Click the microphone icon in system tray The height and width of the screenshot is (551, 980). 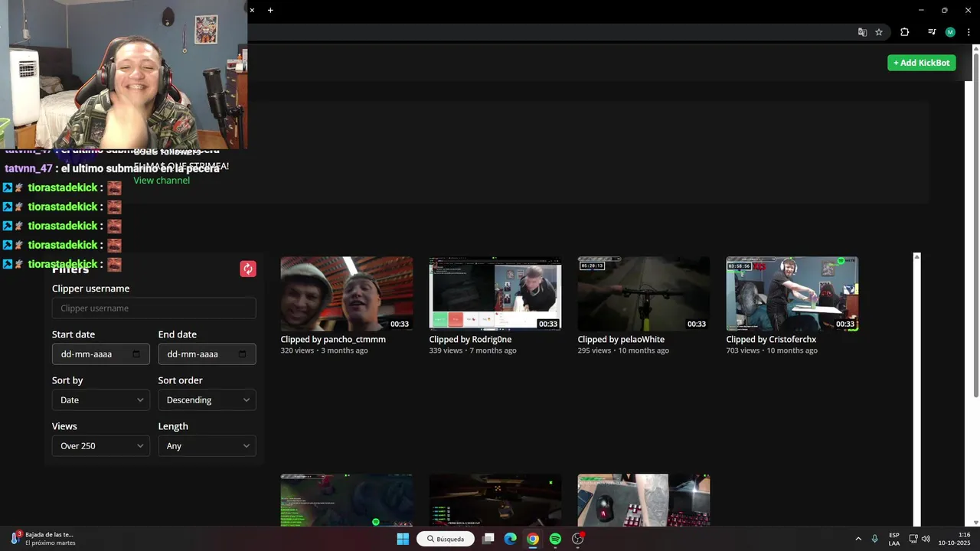click(x=874, y=539)
